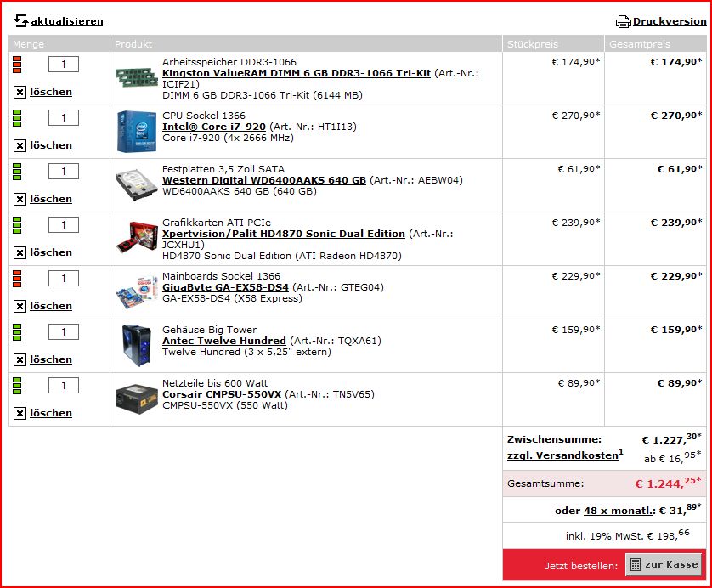This screenshot has width=712, height=588.
Task: Click quantity field for HD4870 Sonic Dual Edition
Action: coord(64,225)
